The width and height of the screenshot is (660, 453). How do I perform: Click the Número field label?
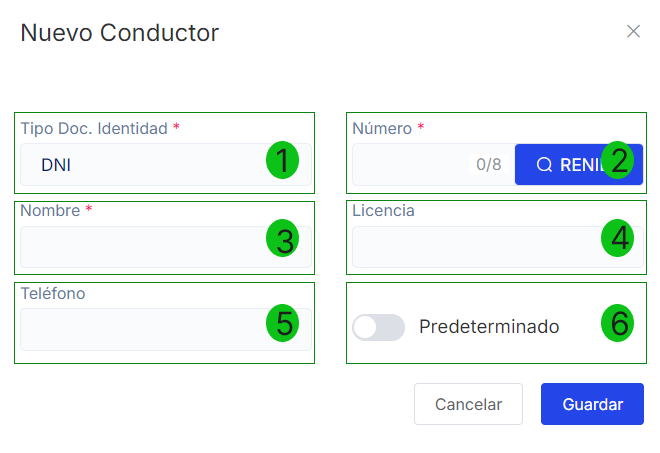[x=383, y=128]
